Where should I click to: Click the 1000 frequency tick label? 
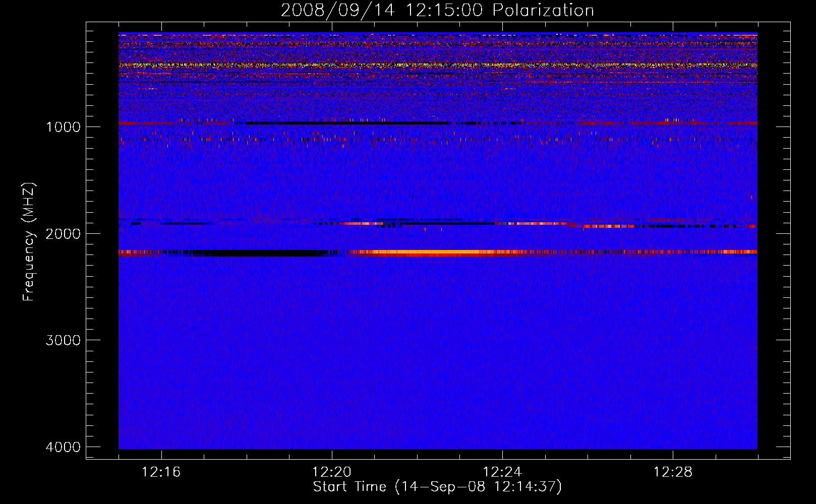click(x=63, y=127)
